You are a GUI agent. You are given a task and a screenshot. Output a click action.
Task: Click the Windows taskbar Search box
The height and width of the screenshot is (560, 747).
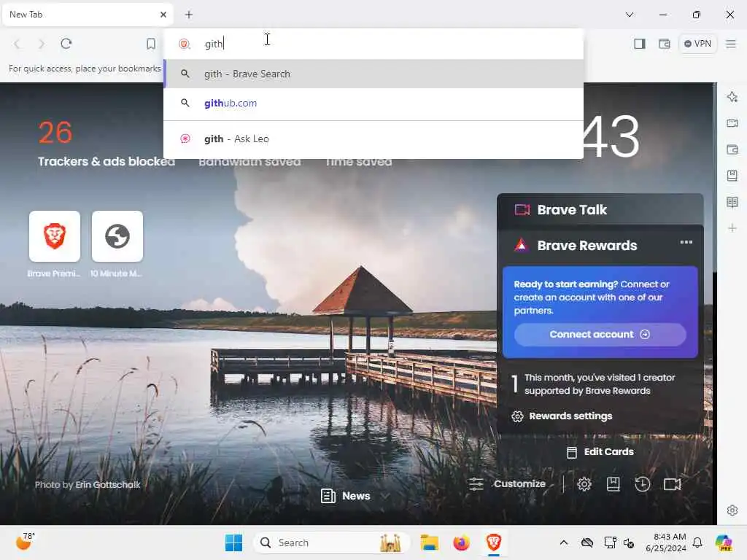[x=332, y=542]
